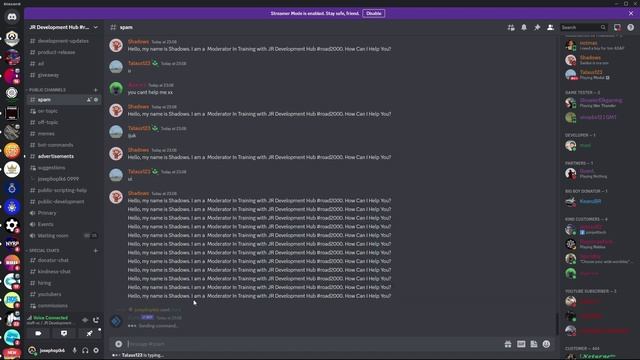Edit spam channel settings gear
The height and width of the screenshot is (360, 640).
(x=96, y=100)
